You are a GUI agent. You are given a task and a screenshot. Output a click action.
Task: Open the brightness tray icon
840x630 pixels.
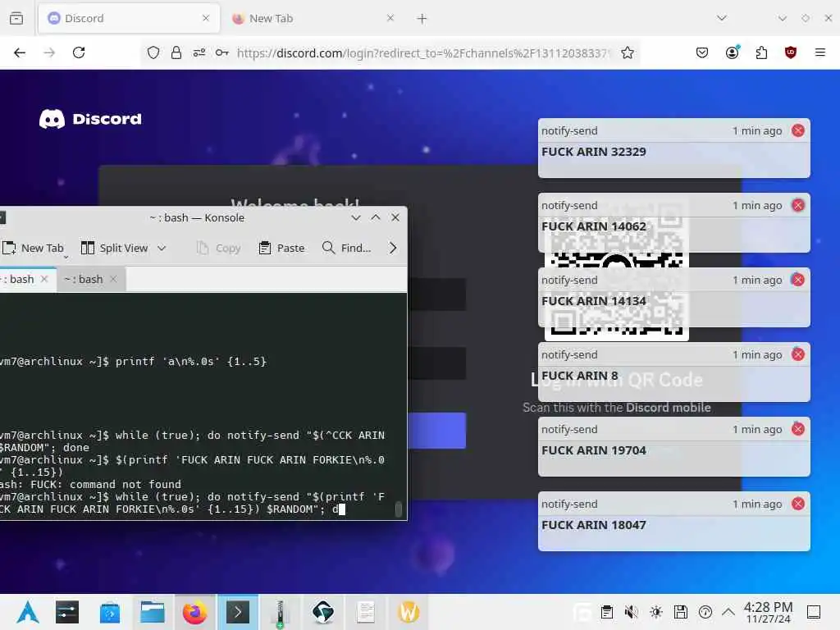click(656, 612)
